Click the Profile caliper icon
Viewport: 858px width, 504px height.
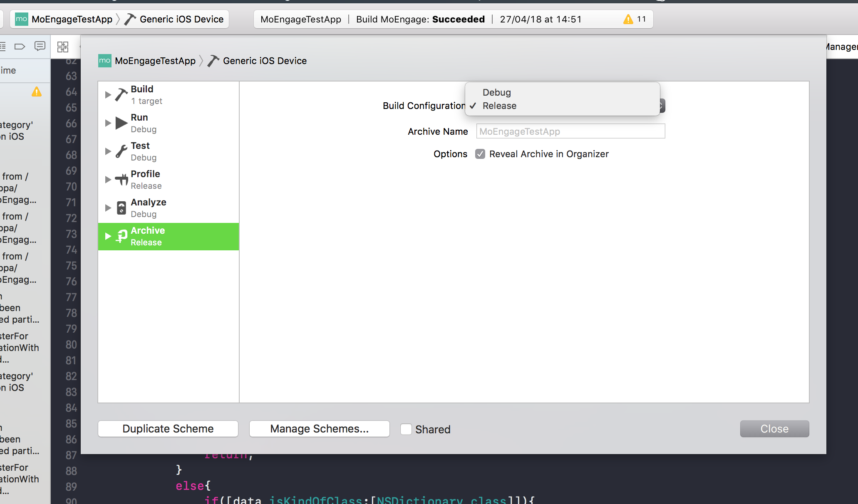coord(121,179)
